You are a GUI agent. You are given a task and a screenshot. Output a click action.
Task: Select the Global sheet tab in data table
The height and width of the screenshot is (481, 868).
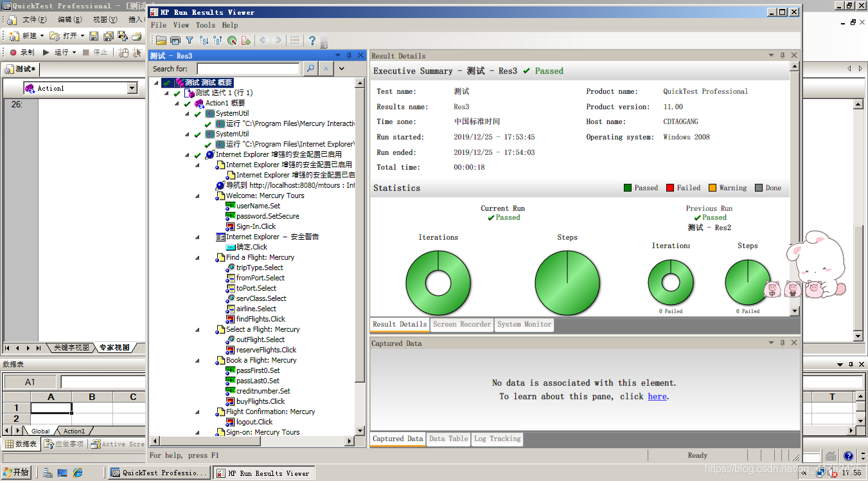40,431
